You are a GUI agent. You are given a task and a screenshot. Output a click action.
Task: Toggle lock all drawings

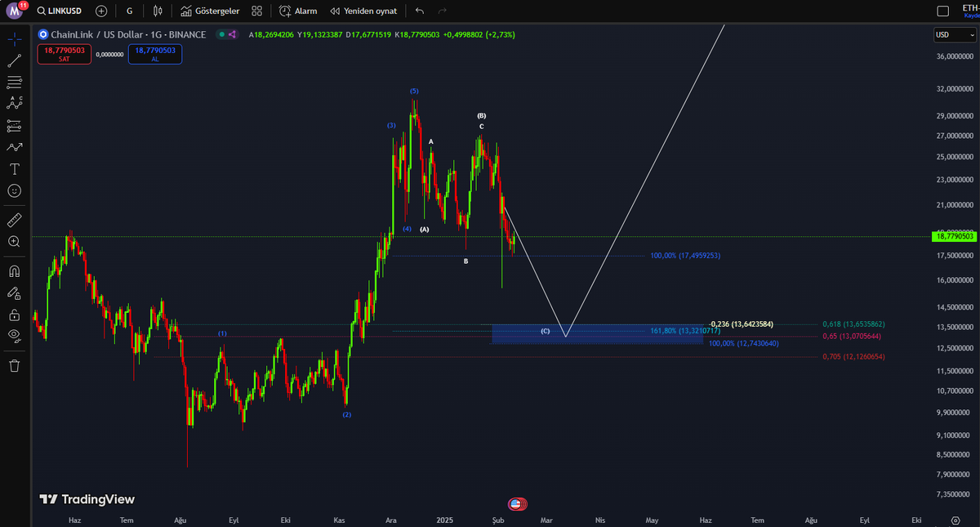[14, 315]
